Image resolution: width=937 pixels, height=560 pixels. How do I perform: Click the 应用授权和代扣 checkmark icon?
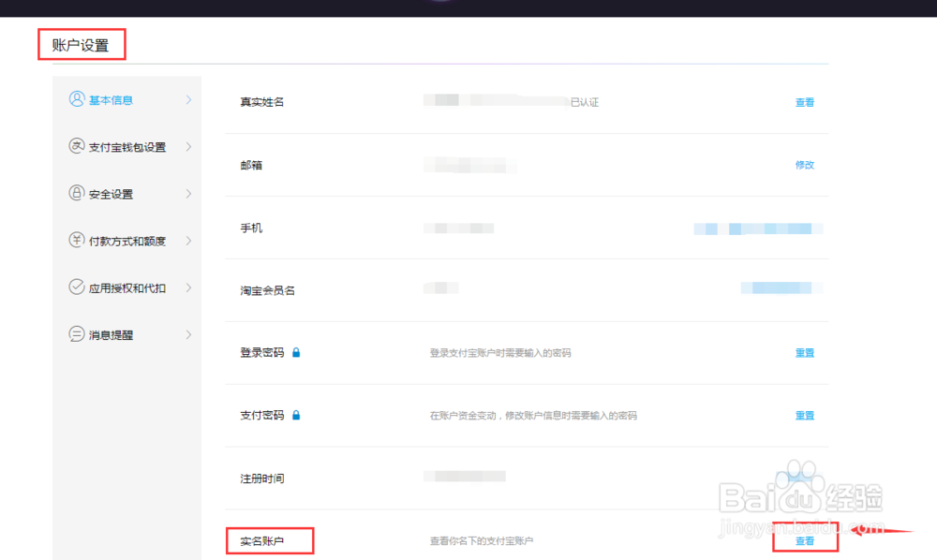coord(77,287)
